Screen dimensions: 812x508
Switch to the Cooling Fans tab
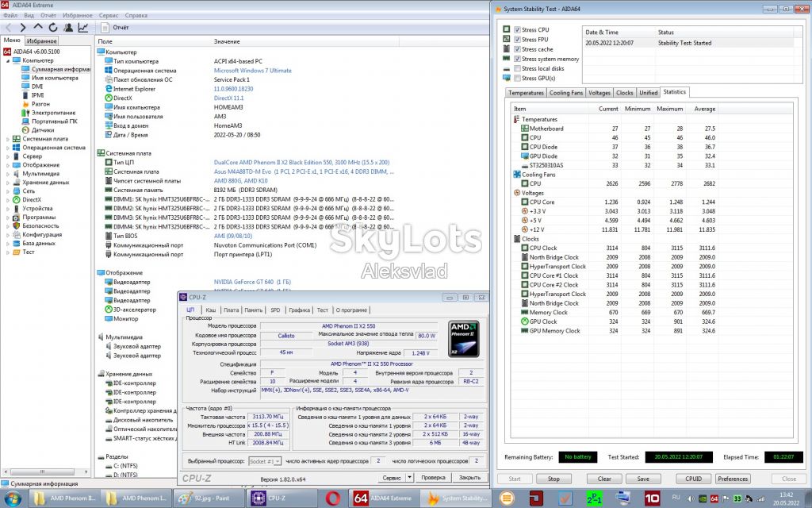(x=566, y=93)
